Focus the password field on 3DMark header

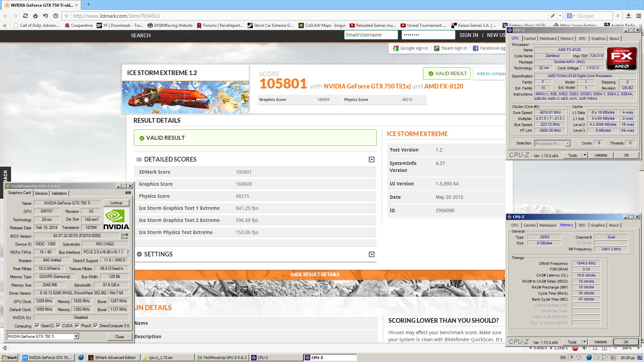(428, 35)
